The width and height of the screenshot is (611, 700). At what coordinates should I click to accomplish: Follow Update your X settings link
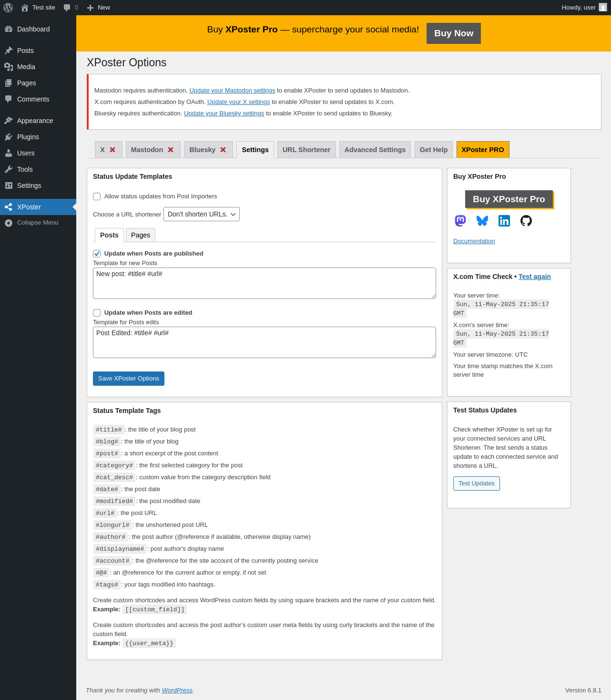239,102
